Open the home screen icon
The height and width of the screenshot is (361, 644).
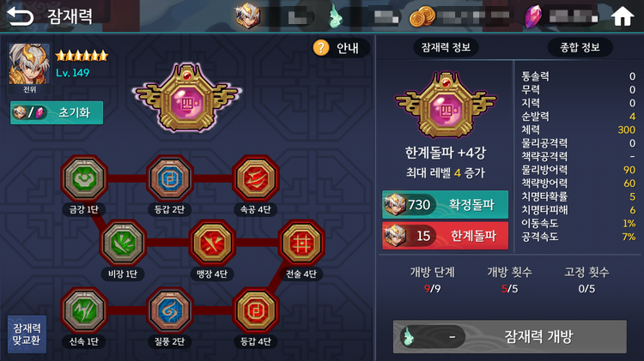pyautogui.click(x=623, y=16)
